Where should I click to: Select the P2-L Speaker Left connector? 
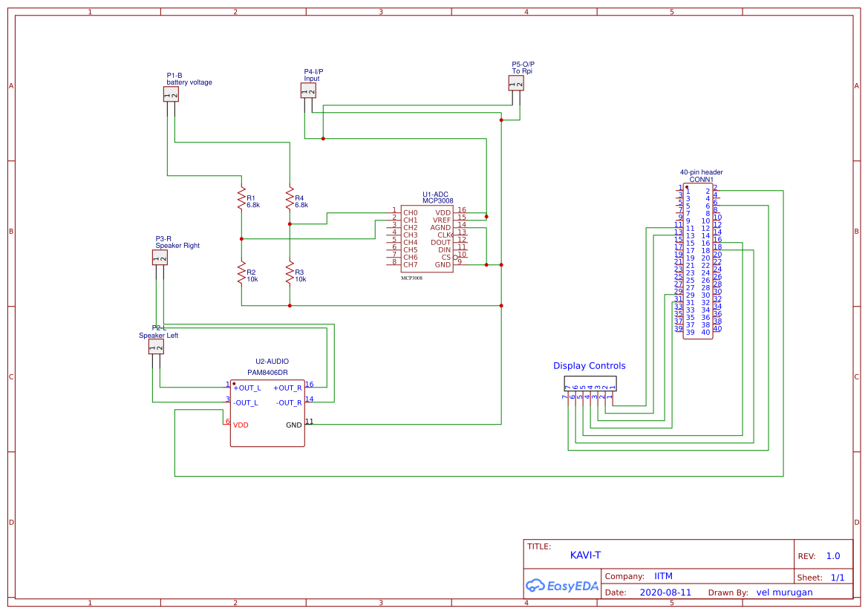156,346
